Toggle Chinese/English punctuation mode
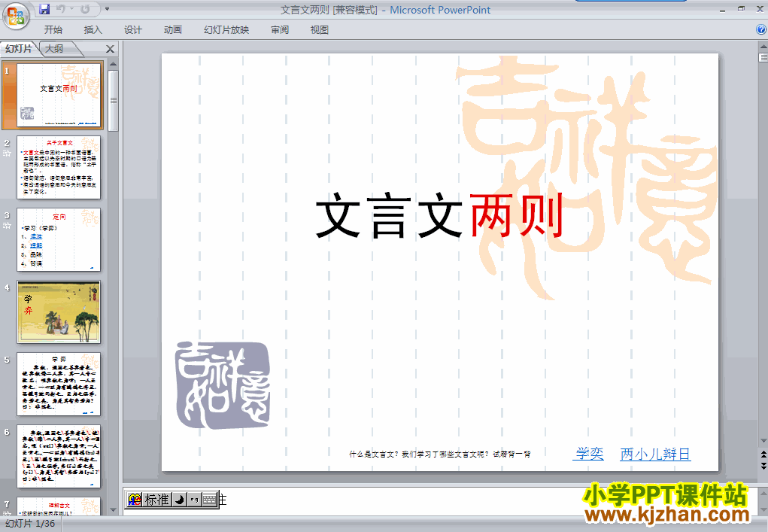Image resolution: width=768 pixels, height=532 pixels. pos(195,500)
